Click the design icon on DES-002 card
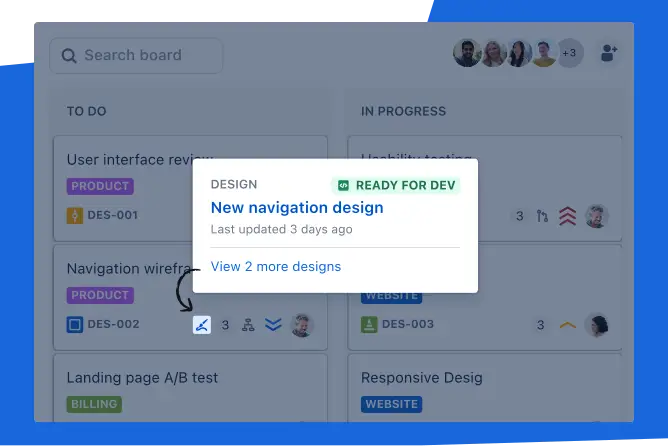Image resolution: width=668 pixels, height=446 pixels. pyautogui.click(x=202, y=325)
